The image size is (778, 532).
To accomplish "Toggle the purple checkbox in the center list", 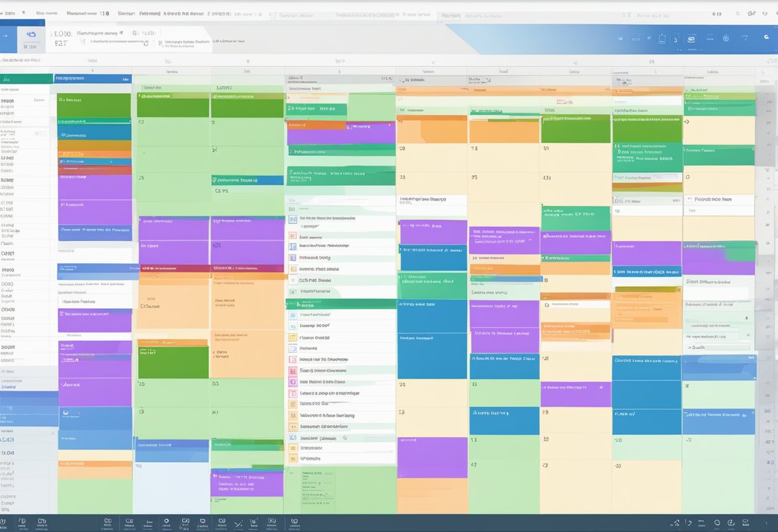I will coord(292,382).
